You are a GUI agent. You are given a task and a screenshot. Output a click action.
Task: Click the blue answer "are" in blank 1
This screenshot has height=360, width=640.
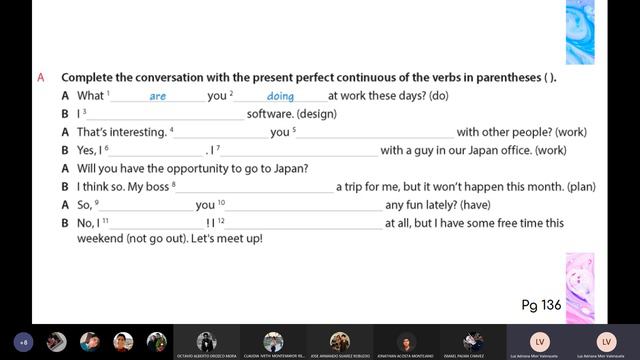coord(158,96)
